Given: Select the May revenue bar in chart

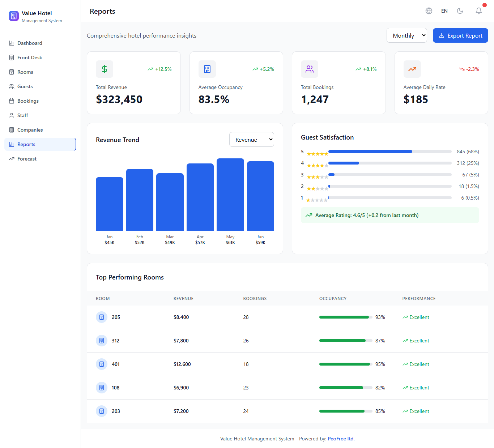Looking at the screenshot, I should (x=230, y=195).
